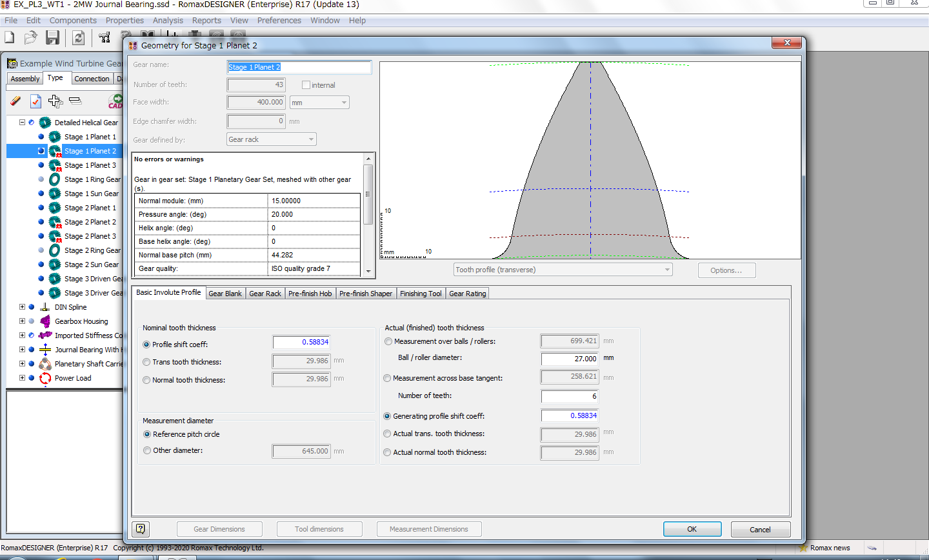Expand the Gearbox Housing node

22,321
